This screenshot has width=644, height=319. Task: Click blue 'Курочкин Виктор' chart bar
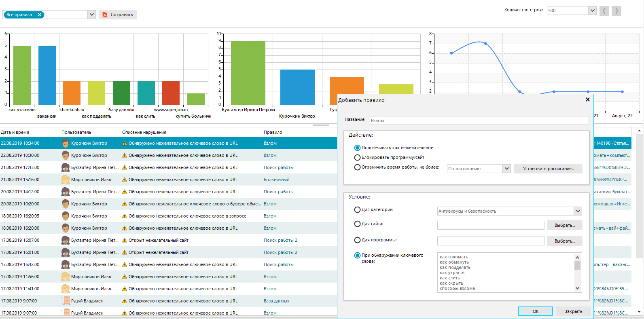(297, 87)
